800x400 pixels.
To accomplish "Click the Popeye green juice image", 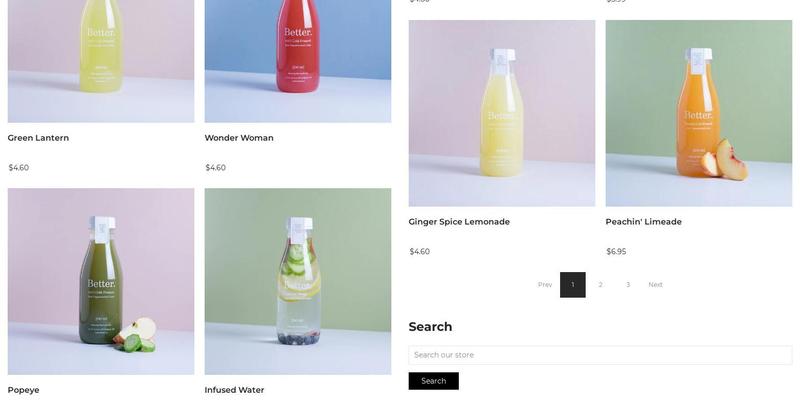I will point(101,282).
